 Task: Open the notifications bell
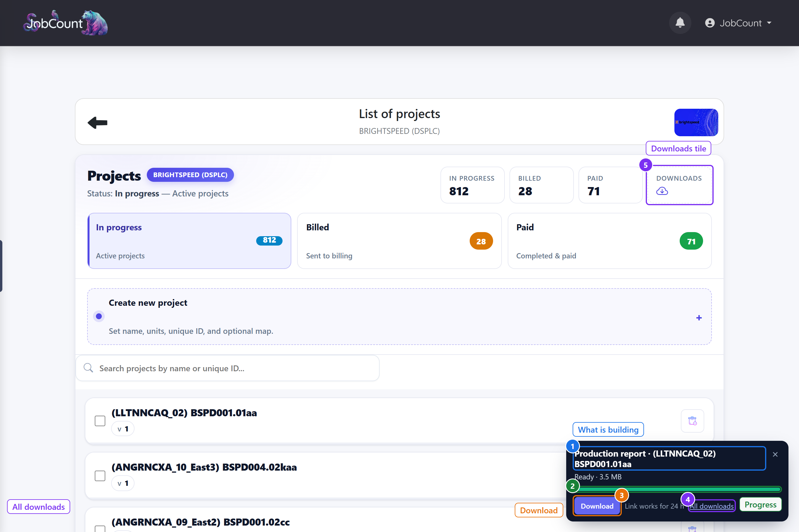680,23
